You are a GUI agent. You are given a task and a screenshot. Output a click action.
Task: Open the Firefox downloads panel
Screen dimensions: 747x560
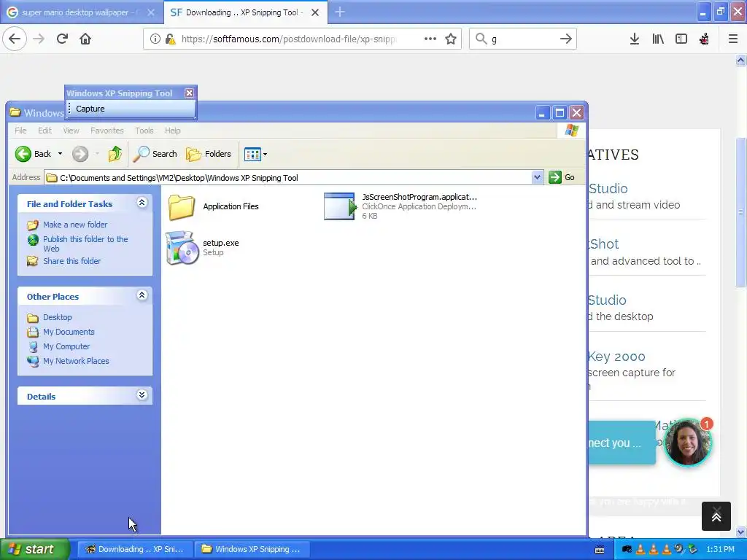click(634, 39)
